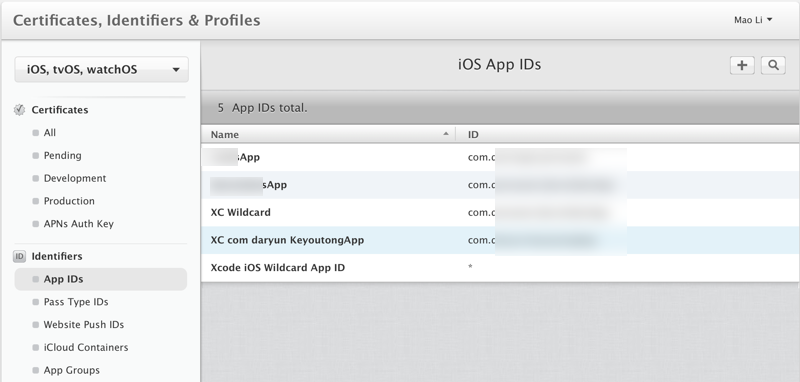Open Pass Type IDs

tap(76, 302)
